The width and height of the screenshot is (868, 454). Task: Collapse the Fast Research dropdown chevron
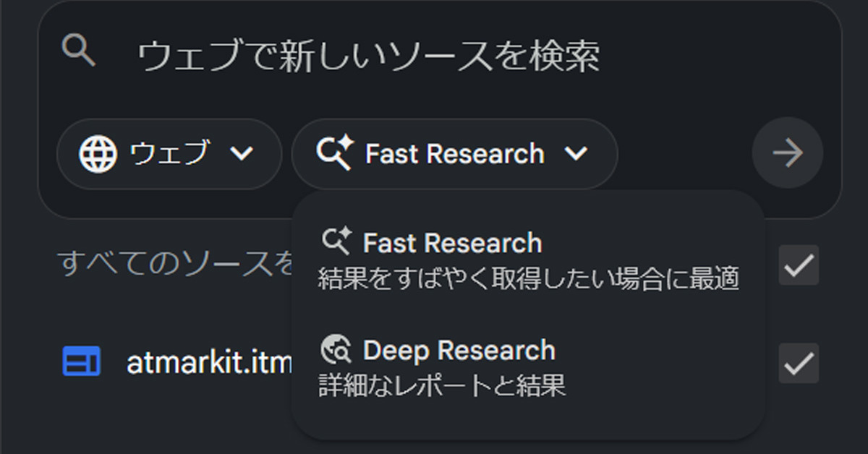pyautogui.click(x=576, y=153)
